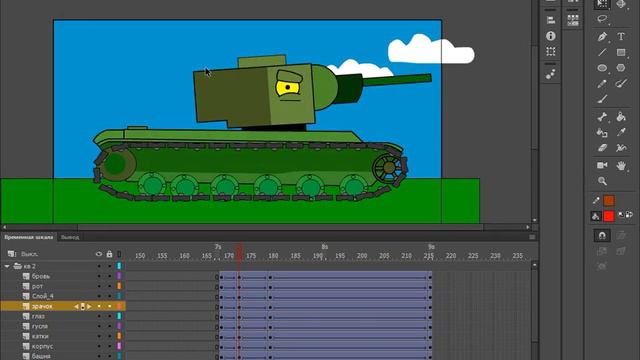The height and width of the screenshot is (360, 640).
Task: Go to previous keyframe on зрачок layer
Action: click(76, 307)
